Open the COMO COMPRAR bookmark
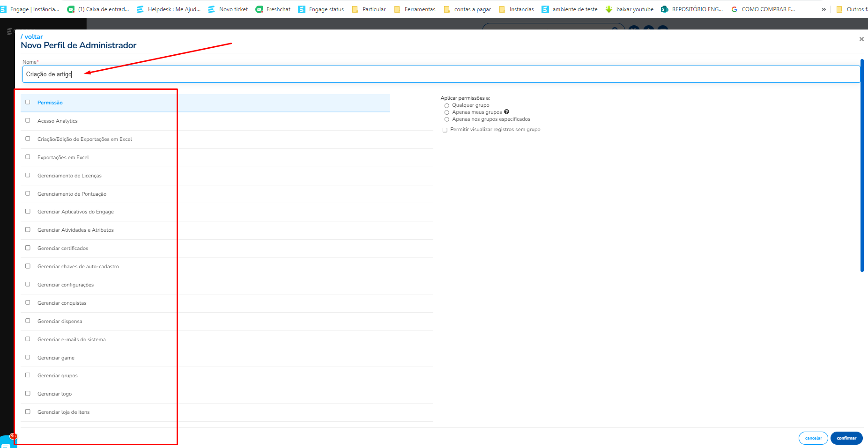868x448 pixels. [763, 9]
